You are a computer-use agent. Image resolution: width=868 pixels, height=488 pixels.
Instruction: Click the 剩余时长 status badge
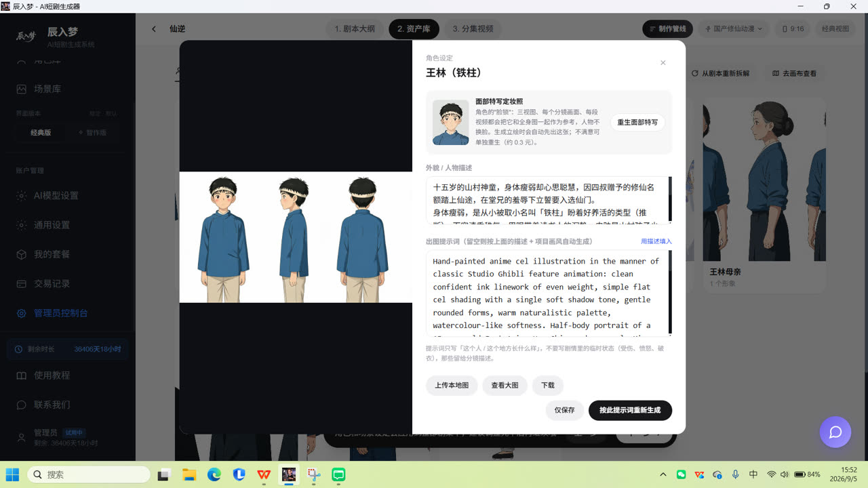[68, 349]
